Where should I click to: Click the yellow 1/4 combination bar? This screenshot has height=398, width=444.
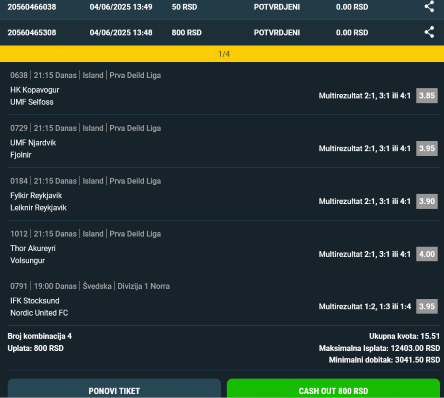coord(222,54)
